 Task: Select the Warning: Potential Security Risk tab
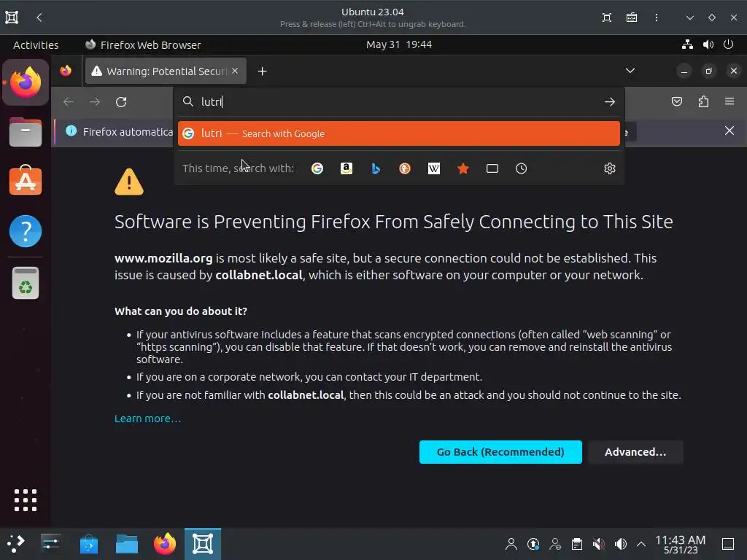pos(166,71)
